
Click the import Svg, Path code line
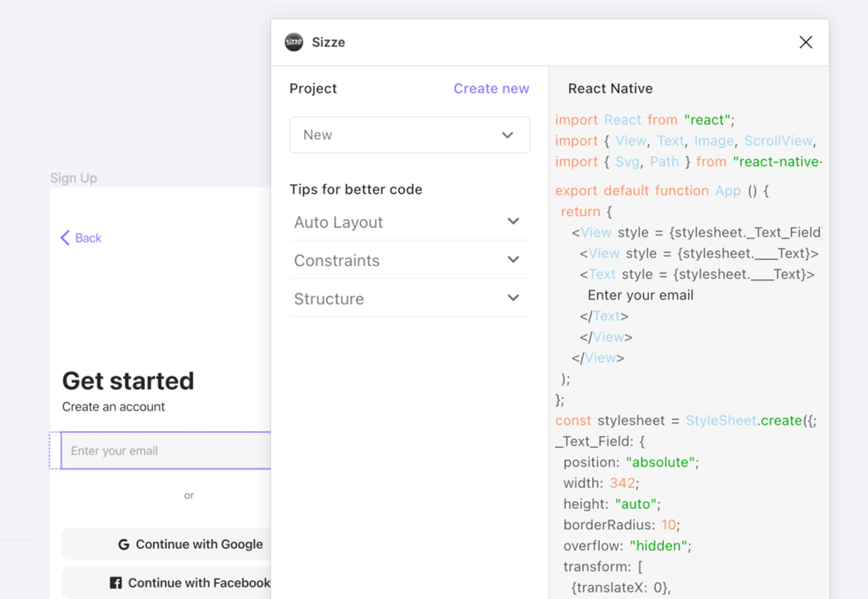[688, 162]
